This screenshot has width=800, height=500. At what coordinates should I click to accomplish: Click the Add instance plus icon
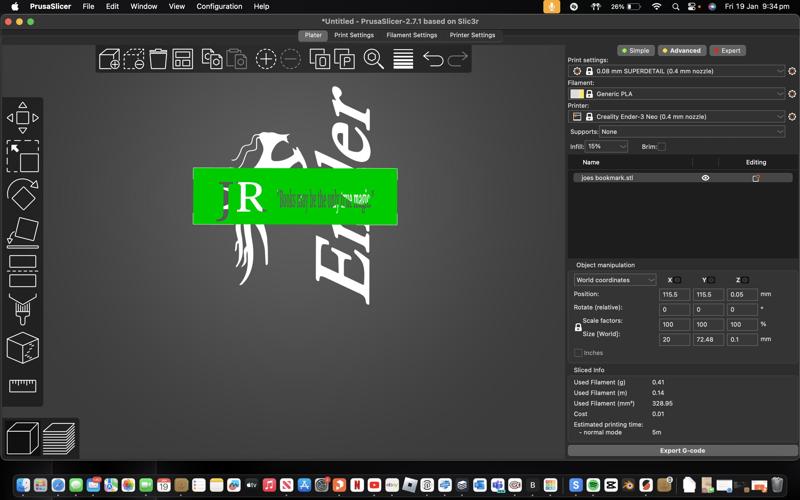click(x=266, y=59)
